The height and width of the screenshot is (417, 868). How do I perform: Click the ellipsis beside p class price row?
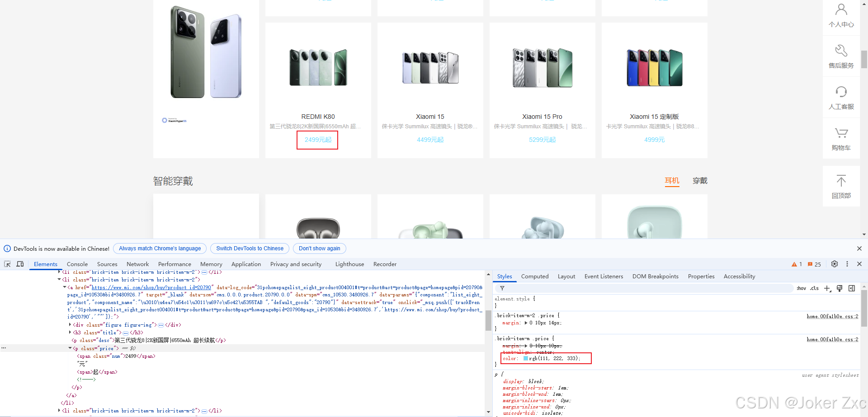coord(4,348)
